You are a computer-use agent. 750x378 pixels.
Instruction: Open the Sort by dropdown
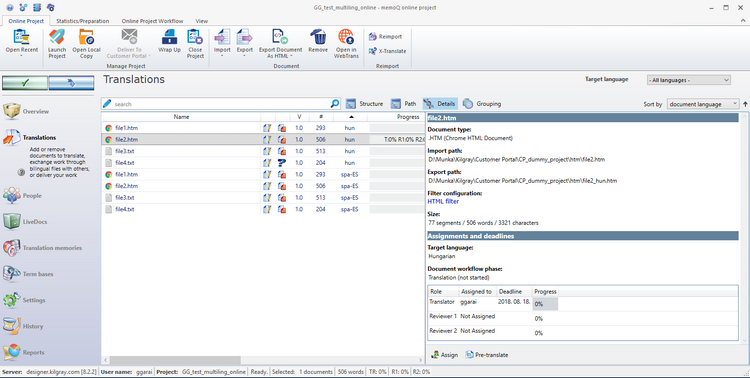coord(703,104)
